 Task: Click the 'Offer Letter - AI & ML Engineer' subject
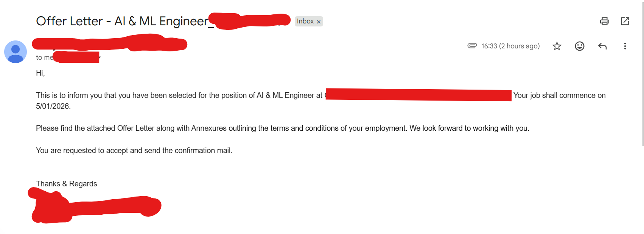tap(122, 21)
